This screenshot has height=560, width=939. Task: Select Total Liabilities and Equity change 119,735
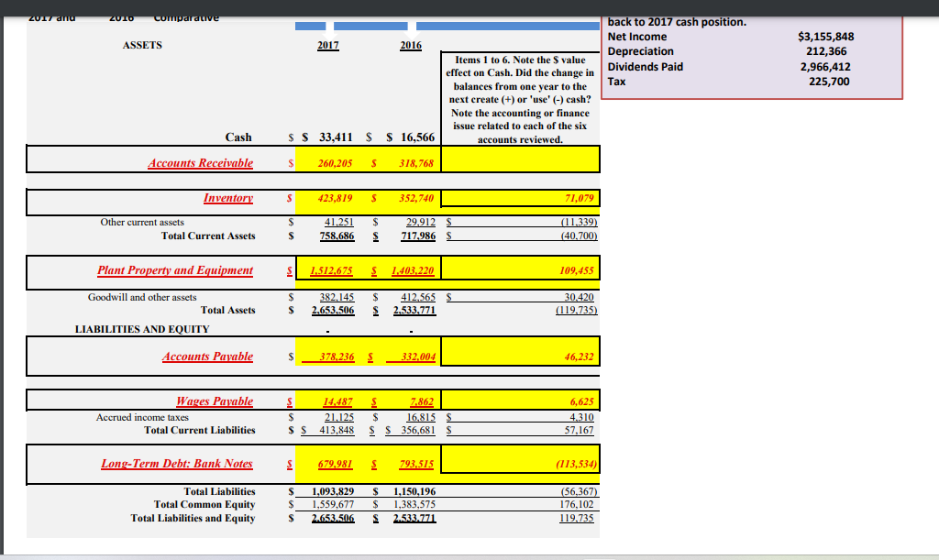pos(577,518)
